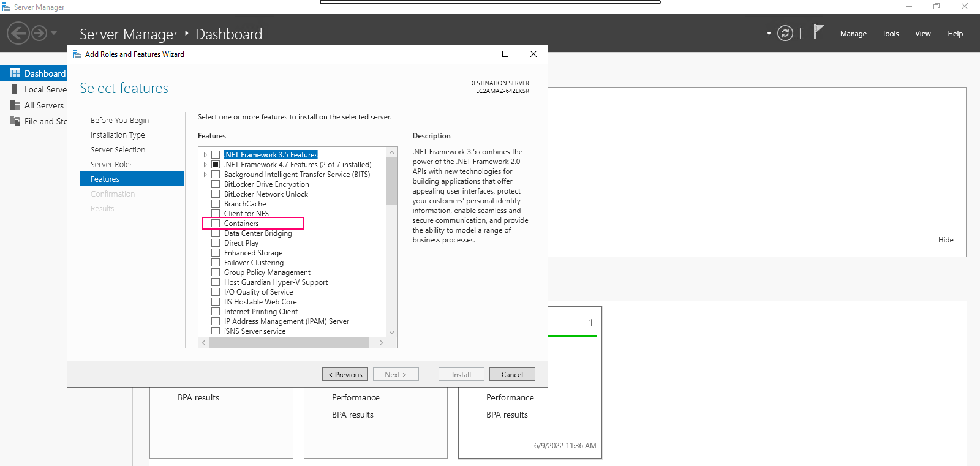Image resolution: width=980 pixels, height=466 pixels.
Task: Open the navigation history dropdown arrow
Action: click(x=54, y=33)
